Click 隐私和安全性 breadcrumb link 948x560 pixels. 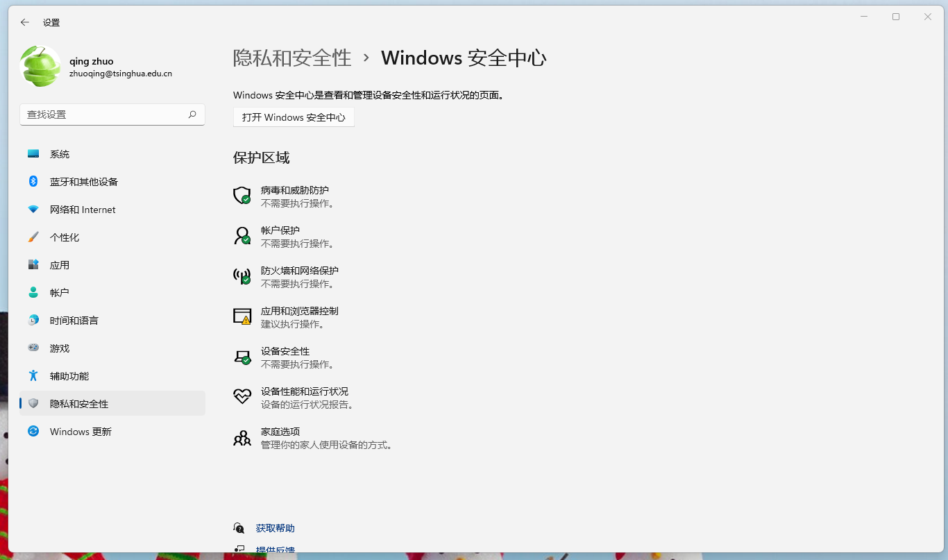[x=292, y=58]
